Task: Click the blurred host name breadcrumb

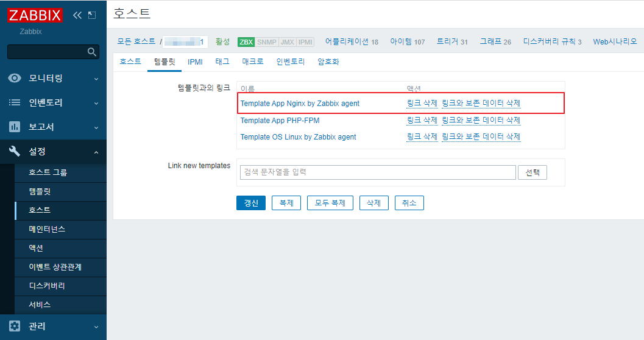Action: pyautogui.click(x=185, y=42)
